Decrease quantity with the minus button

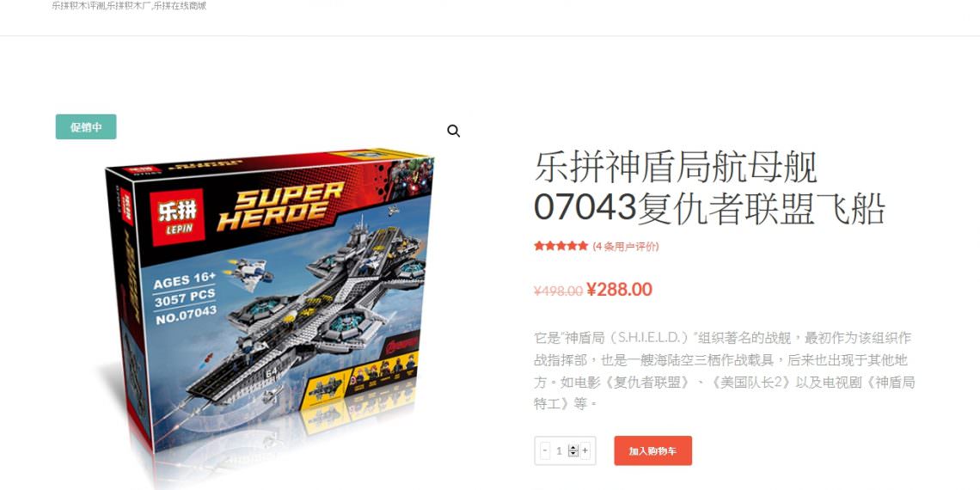tap(545, 450)
